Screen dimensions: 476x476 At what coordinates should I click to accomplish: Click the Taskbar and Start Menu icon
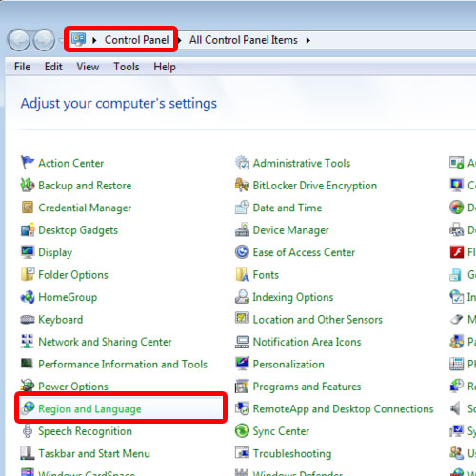28,453
